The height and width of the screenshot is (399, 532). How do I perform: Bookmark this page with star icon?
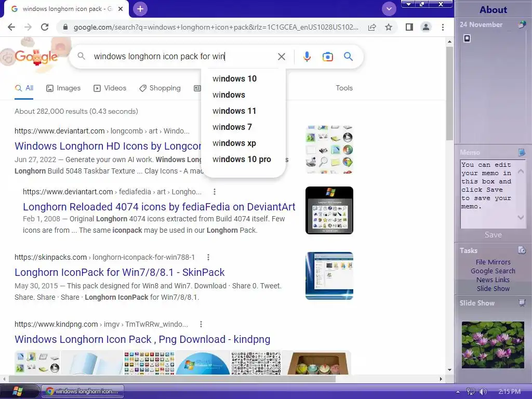coord(389,27)
